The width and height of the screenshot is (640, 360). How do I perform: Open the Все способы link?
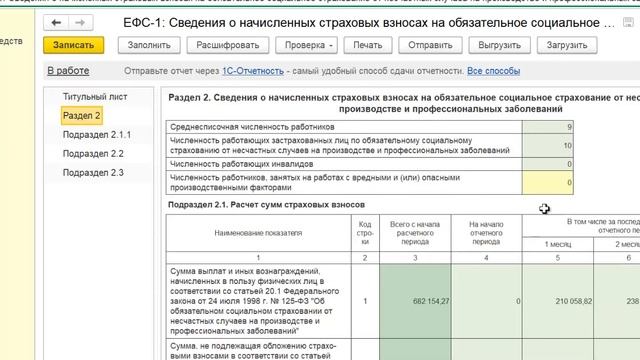tap(493, 71)
